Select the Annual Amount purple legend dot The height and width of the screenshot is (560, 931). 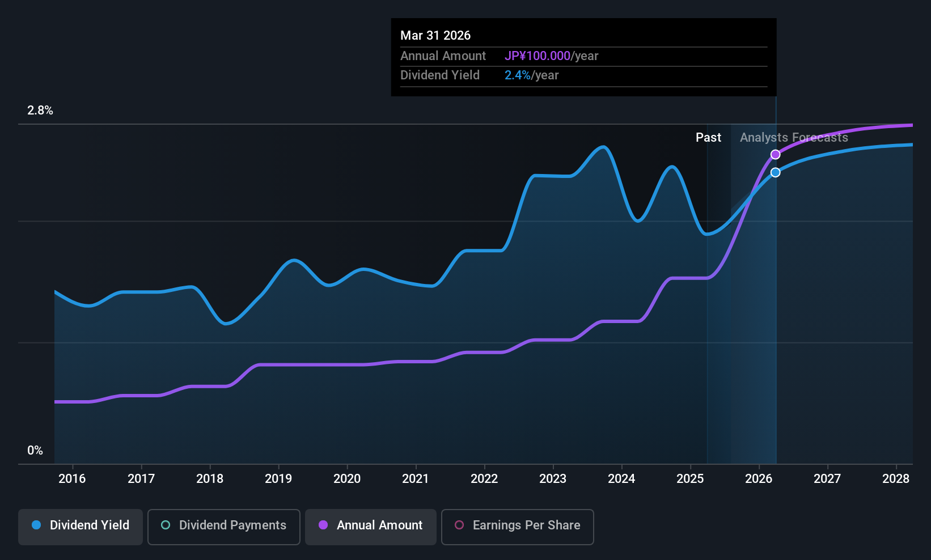click(323, 525)
